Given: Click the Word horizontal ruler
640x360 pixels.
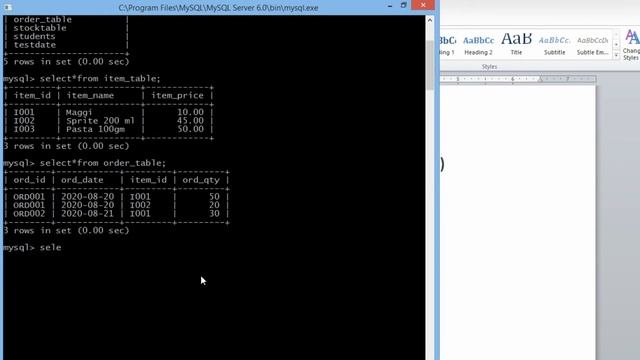Looking at the screenshot, I should (x=518, y=79).
